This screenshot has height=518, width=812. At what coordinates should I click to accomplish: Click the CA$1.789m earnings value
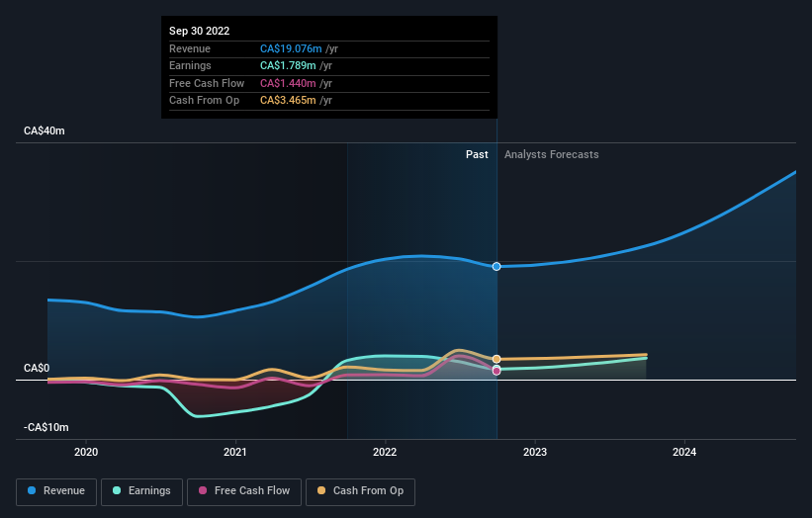tap(288, 65)
